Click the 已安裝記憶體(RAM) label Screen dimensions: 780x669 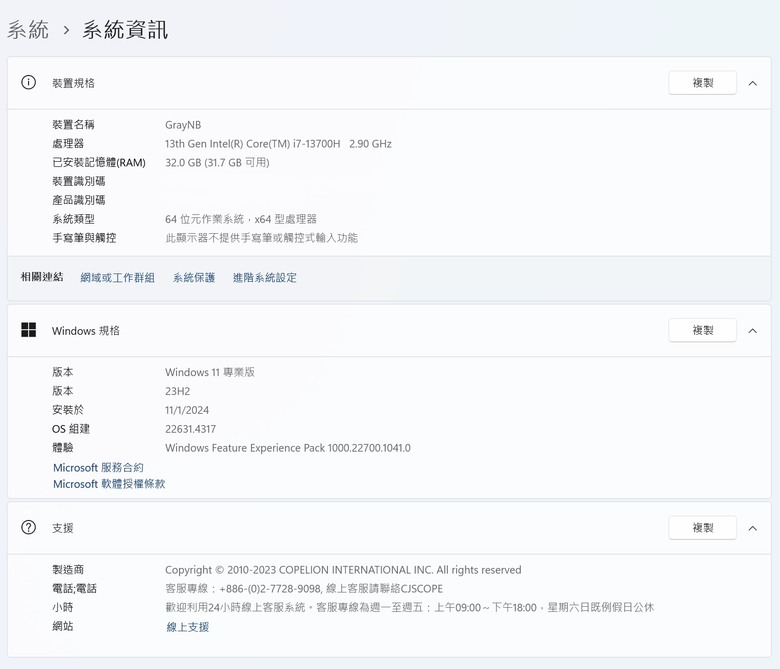coord(99,163)
